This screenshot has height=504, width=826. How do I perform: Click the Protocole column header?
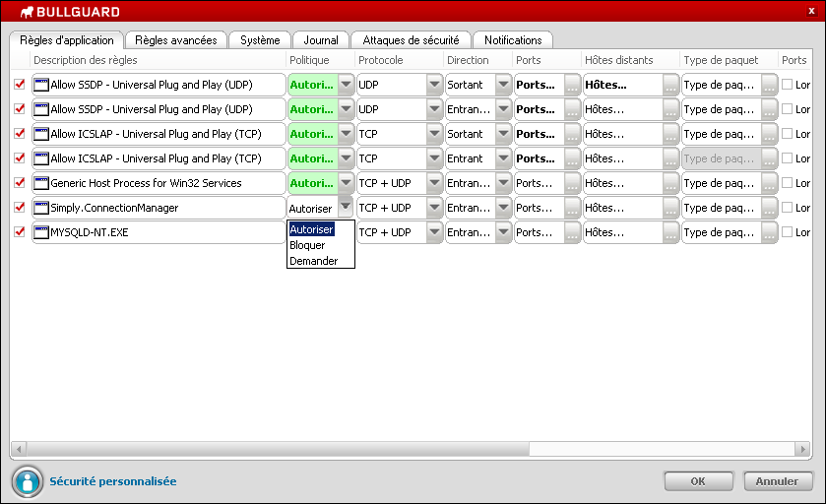pos(400,60)
